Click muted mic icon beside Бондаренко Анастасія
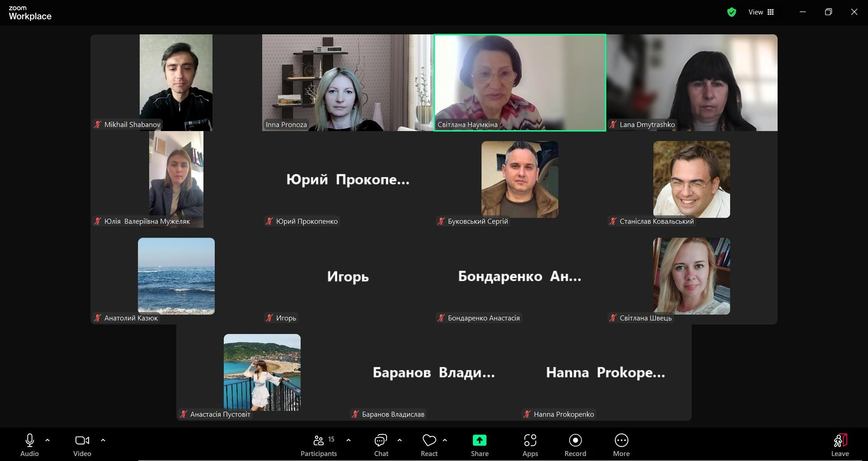The width and height of the screenshot is (868, 461). (441, 318)
